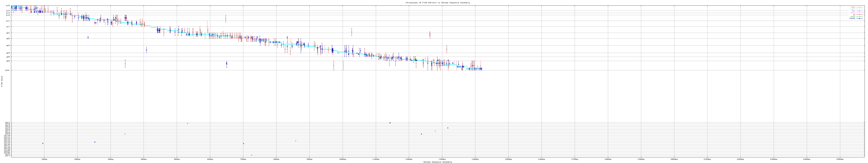This screenshot has width=868, height=163.
Task: Click the isolated blue marker at q22 band
Action: click(x=88, y=37)
